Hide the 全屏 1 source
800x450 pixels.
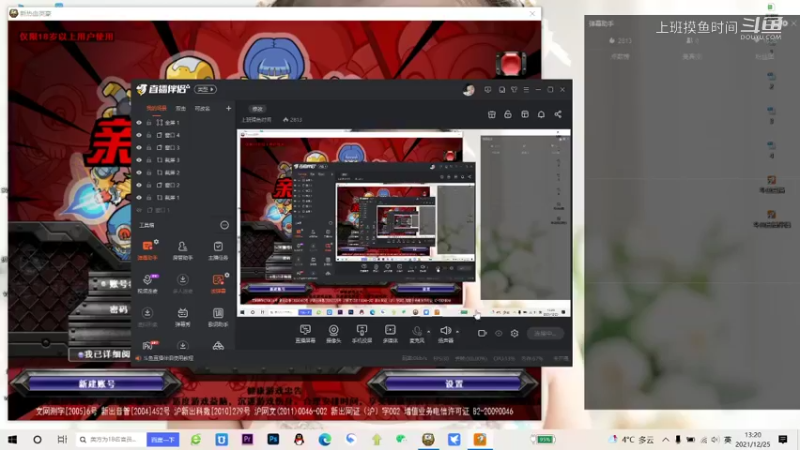[x=139, y=123]
